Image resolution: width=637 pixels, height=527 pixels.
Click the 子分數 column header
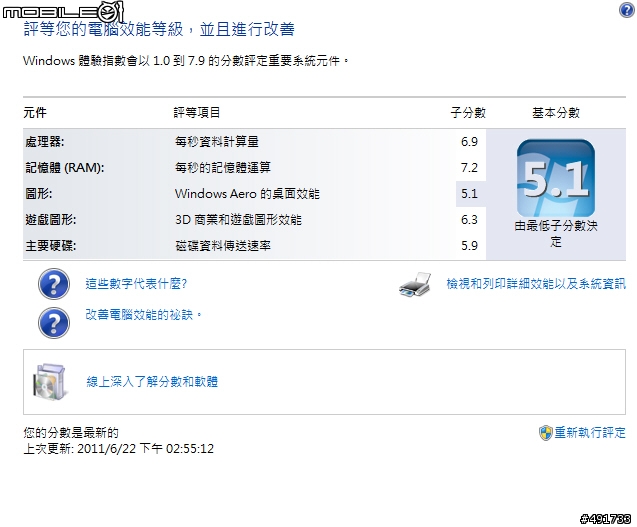click(x=468, y=113)
